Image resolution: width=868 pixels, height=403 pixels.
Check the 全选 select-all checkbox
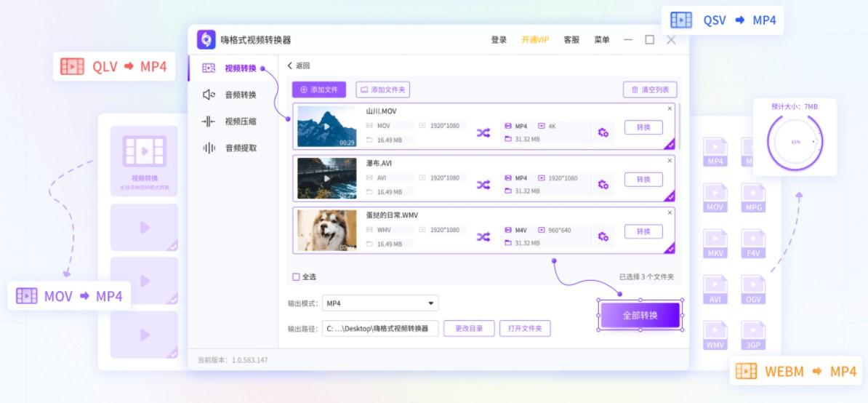296,276
